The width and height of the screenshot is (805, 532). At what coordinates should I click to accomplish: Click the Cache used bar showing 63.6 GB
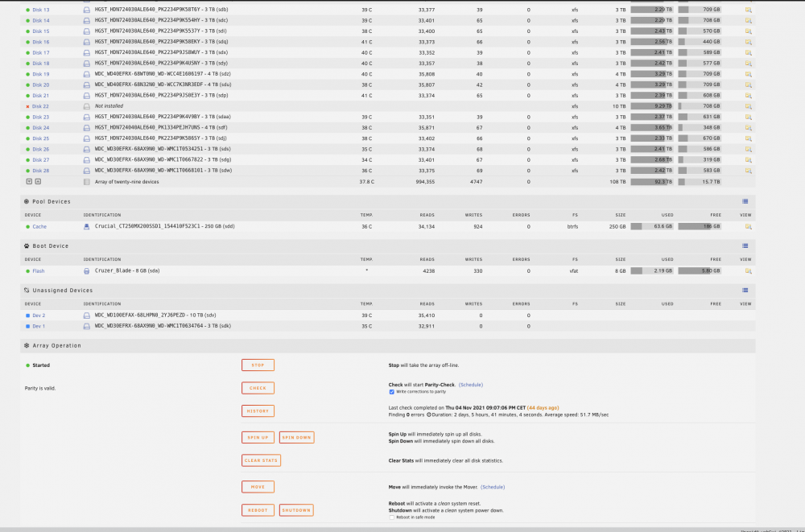click(652, 226)
